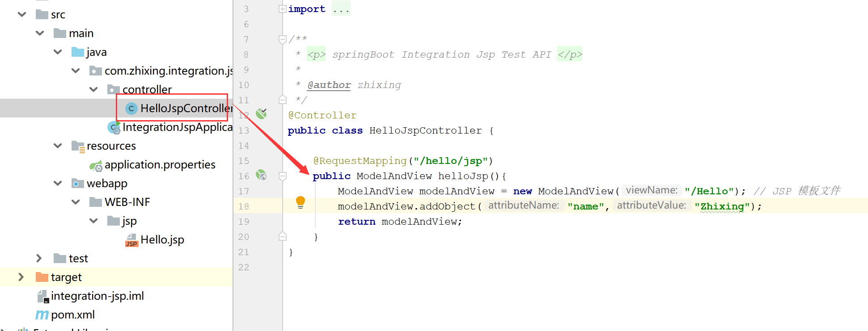
Task: Click the return keyword on line 19
Action: pyautogui.click(x=357, y=222)
